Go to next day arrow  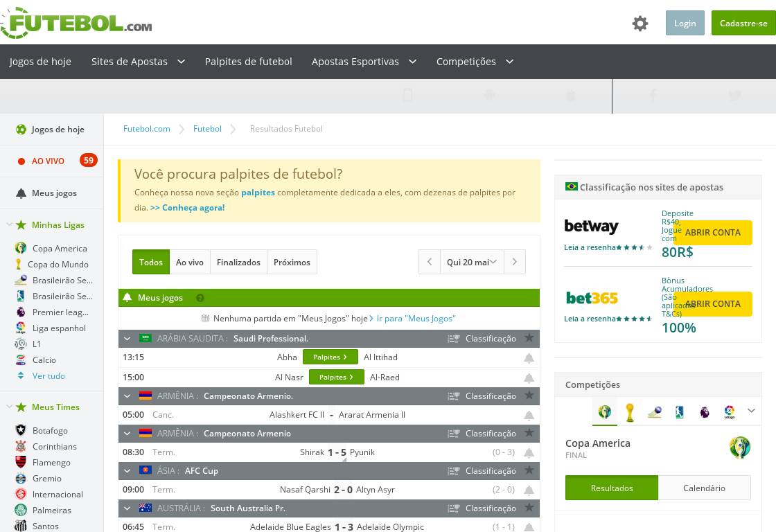pos(514,262)
